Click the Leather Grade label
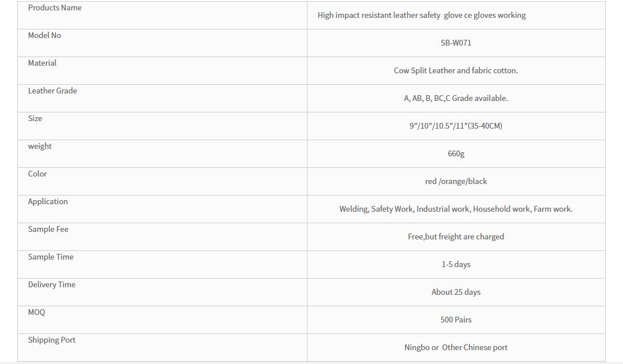This screenshot has width=623, height=364. (x=52, y=91)
